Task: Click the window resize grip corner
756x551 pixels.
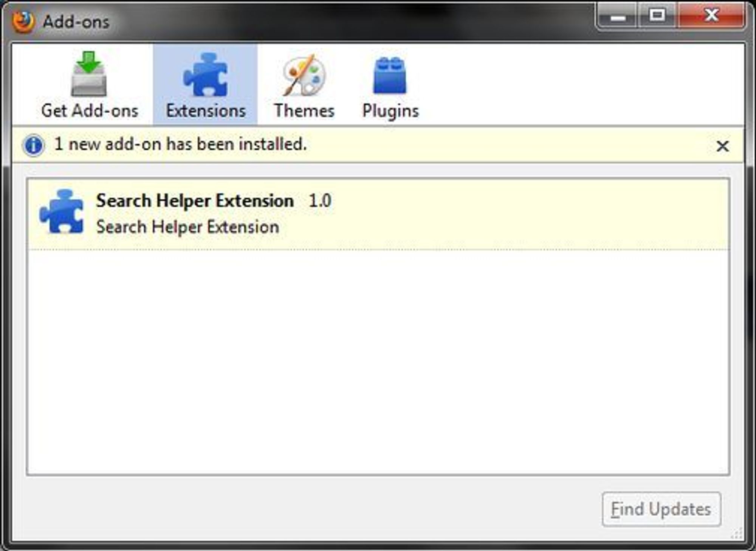Action: pos(736,534)
